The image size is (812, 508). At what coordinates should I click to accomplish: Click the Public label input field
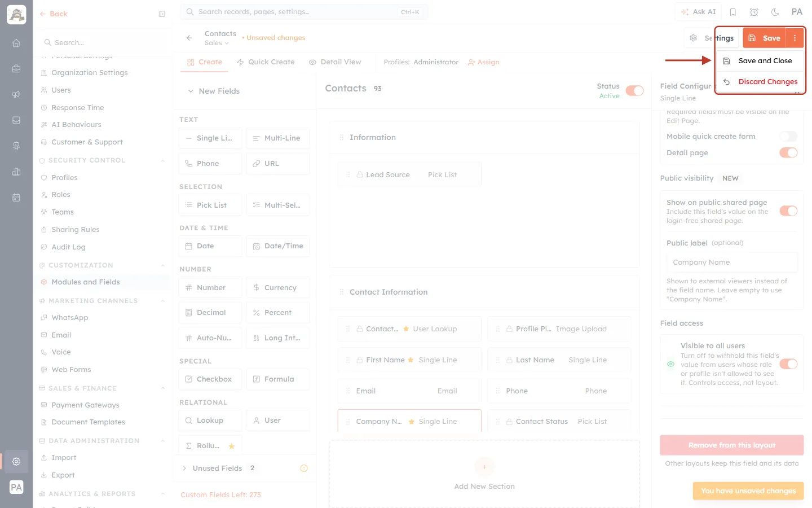point(731,262)
